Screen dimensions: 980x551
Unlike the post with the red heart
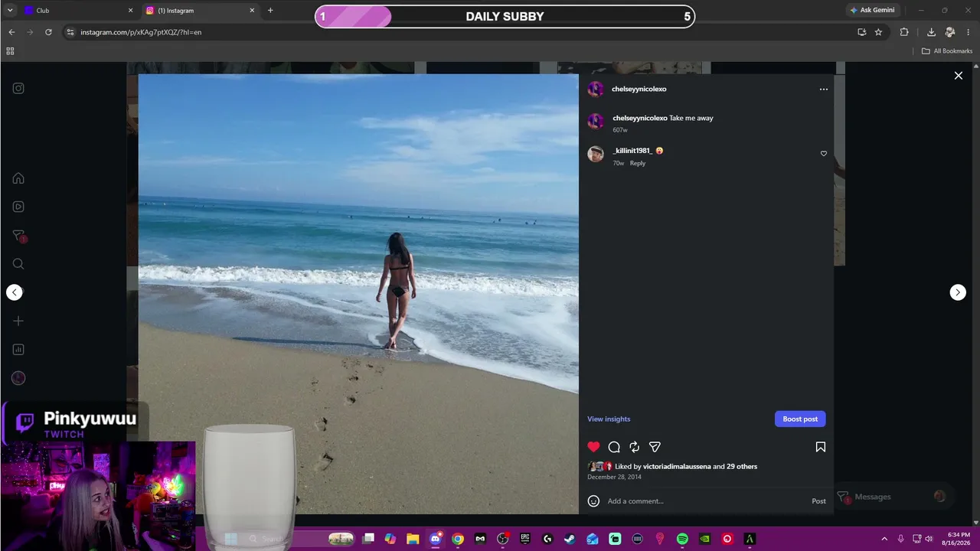(x=593, y=447)
